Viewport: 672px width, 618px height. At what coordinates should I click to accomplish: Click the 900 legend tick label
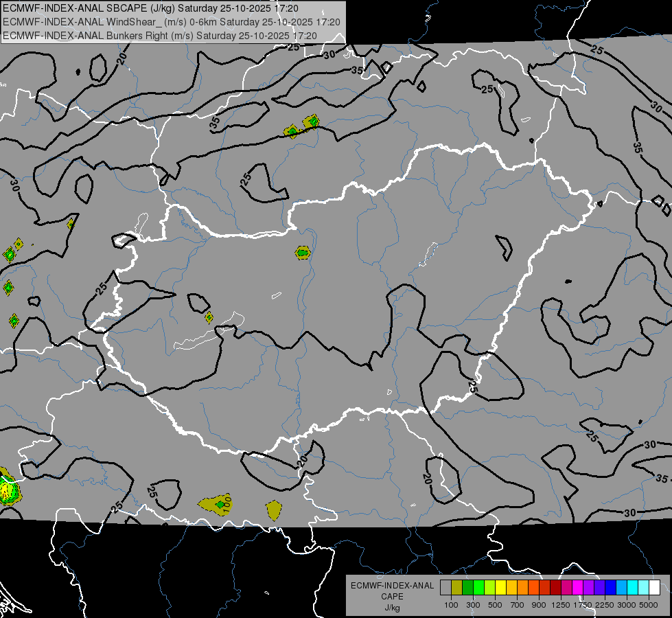539,605
